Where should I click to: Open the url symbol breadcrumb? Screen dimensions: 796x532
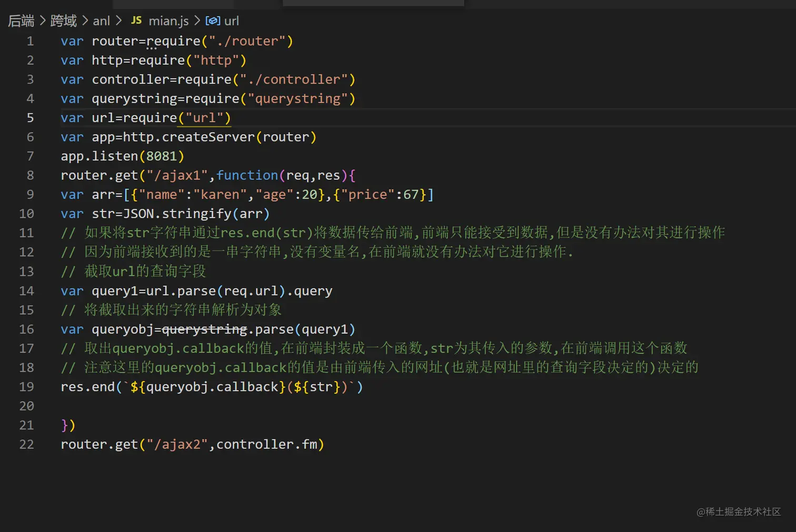point(232,21)
